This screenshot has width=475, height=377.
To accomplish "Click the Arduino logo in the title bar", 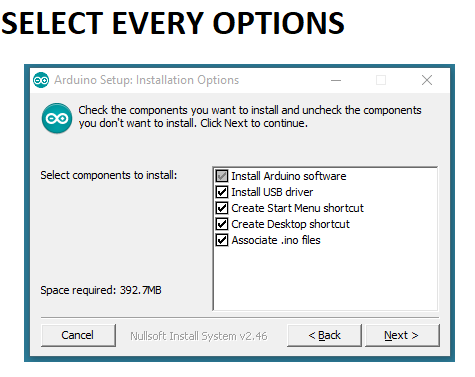I will 41,80.
